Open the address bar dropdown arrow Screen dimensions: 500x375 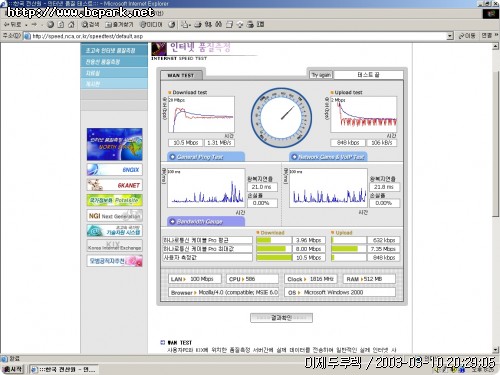(x=450, y=36)
